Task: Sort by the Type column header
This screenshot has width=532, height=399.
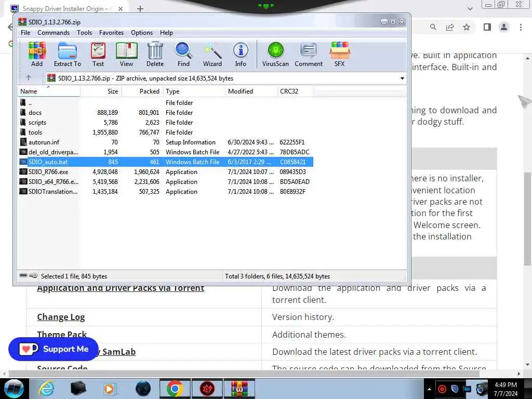Action: click(x=194, y=91)
